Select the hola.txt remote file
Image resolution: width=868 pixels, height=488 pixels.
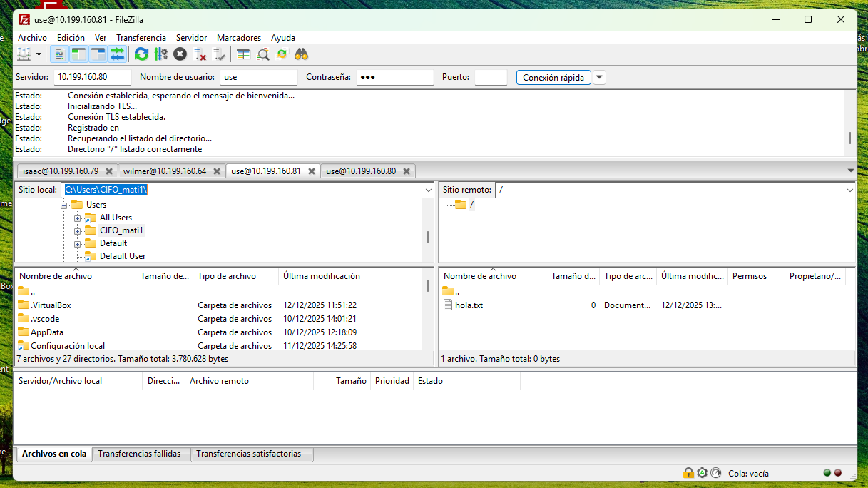coord(469,305)
